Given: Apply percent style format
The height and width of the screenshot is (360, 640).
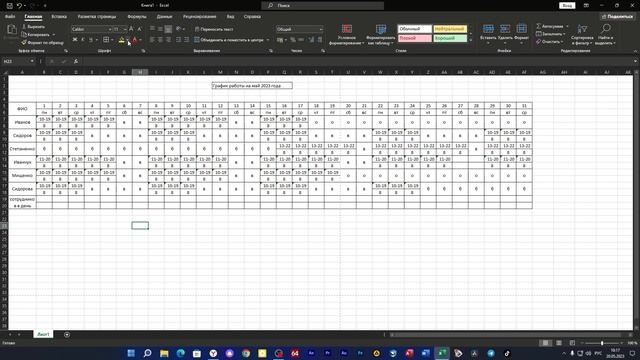Looking at the screenshot, I should click(293, 40).
